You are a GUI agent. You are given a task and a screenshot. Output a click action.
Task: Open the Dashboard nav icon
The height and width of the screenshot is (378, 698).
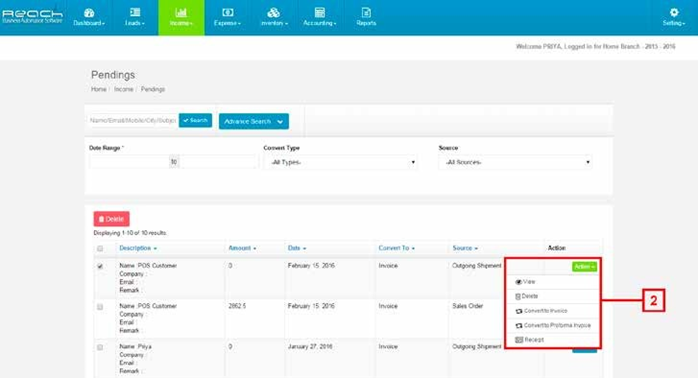click(x=89, y=13)
